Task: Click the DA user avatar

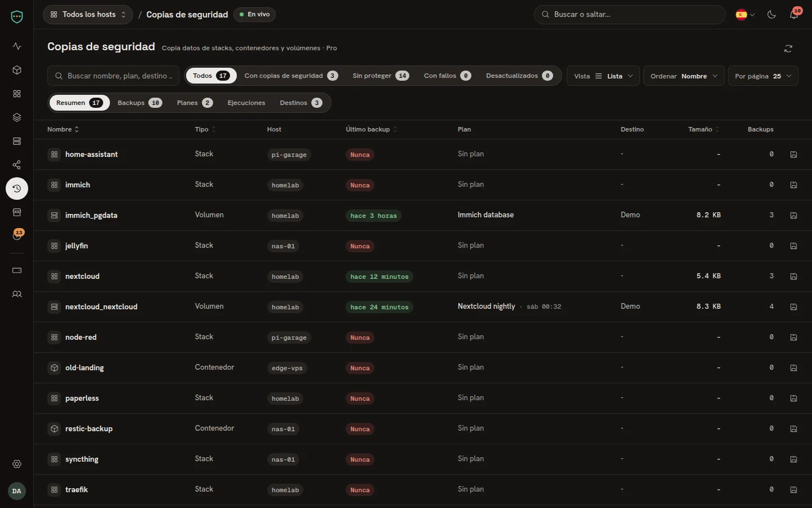Action: pos(17,491)
